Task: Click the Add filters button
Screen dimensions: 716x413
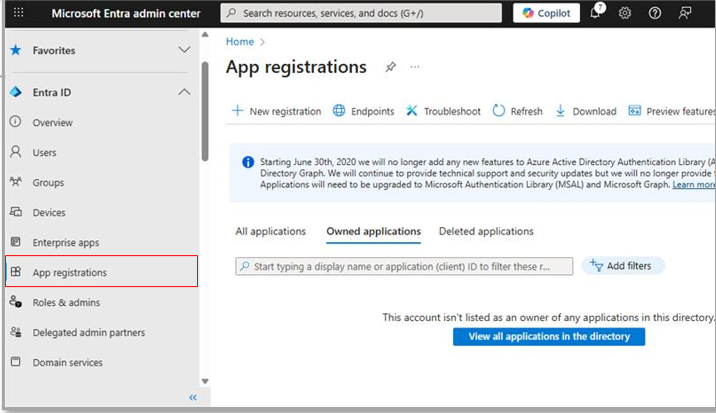Action: 622,266
